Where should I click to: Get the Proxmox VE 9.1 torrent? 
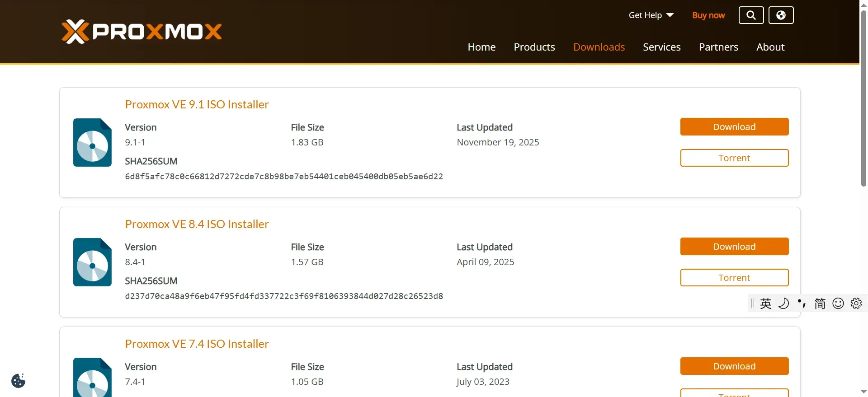tap(734, 158)
